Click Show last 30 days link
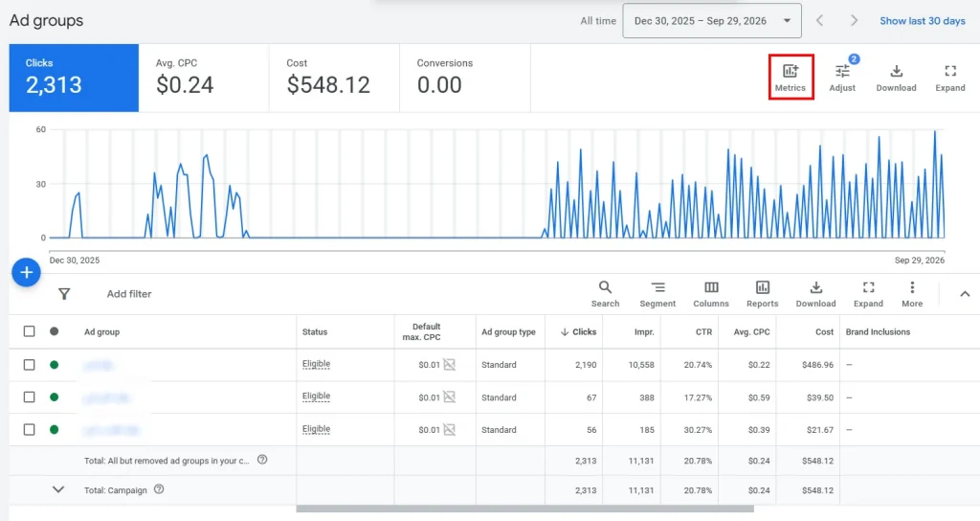Viewport: 980px width, 521px height. click(923, 21)
